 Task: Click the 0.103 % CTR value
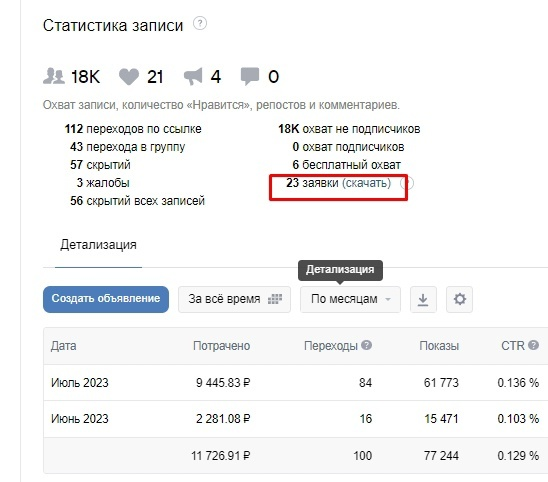[x=518, y=419]
